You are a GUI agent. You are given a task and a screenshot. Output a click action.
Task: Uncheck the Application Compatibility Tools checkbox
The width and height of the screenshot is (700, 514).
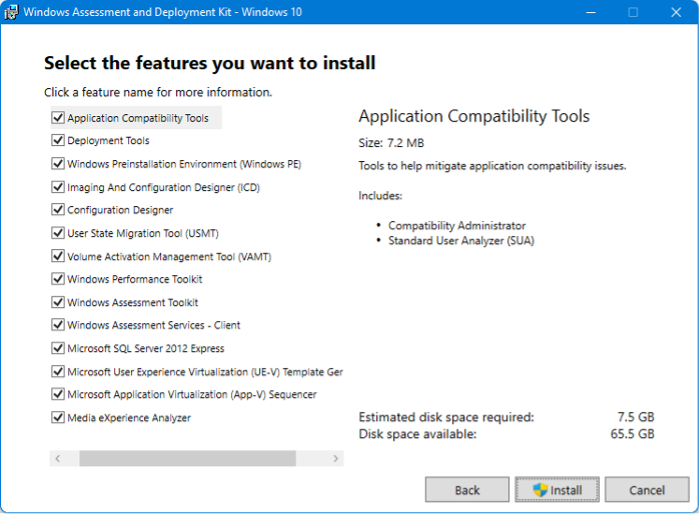[57, 118]
